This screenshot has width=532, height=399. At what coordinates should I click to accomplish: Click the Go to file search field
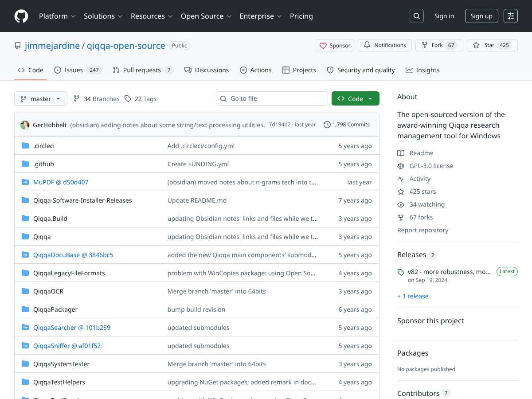(x=272, y=98)
